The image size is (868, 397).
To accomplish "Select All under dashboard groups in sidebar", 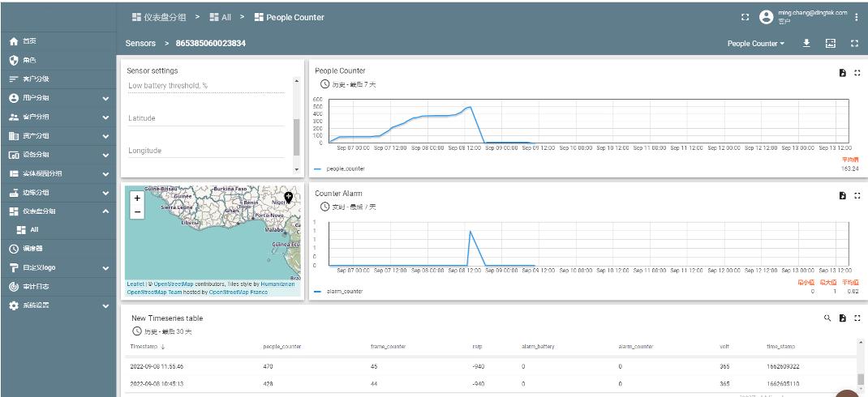I will pos(33,229).
